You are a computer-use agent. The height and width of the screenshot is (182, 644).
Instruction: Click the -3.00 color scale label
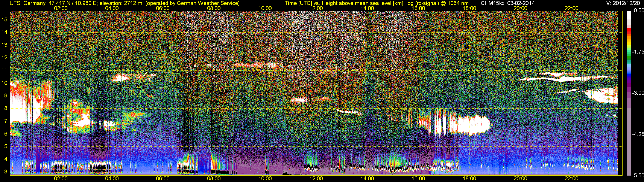[x=638, y=93]
